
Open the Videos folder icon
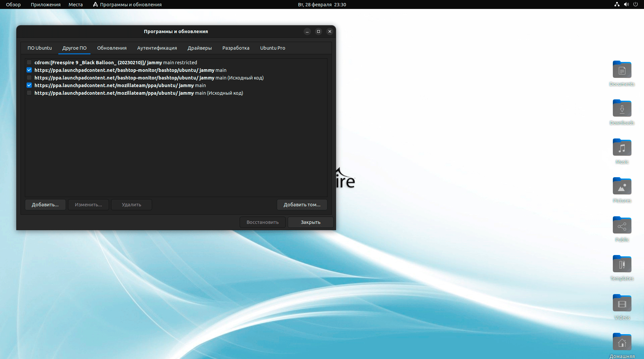[622, 304]
